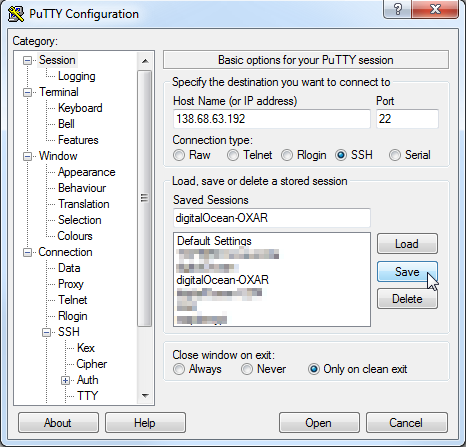Open the Data settings category
The height and width of the screenshot is (447, 466).
click(69, 268)
